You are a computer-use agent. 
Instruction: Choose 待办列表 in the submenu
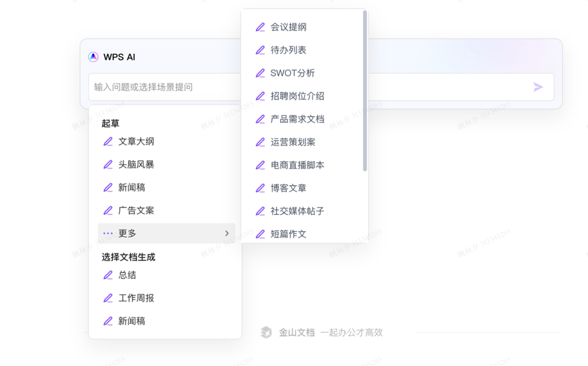[288, 50]
